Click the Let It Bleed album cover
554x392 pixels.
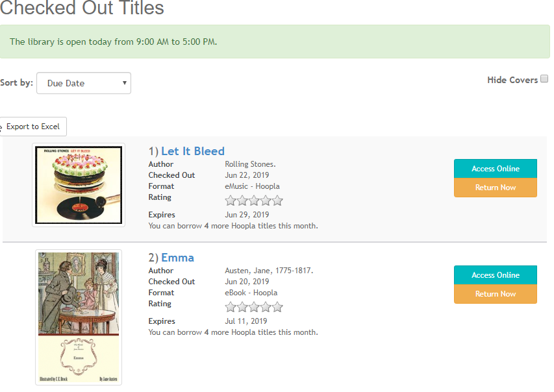(79, 185)
